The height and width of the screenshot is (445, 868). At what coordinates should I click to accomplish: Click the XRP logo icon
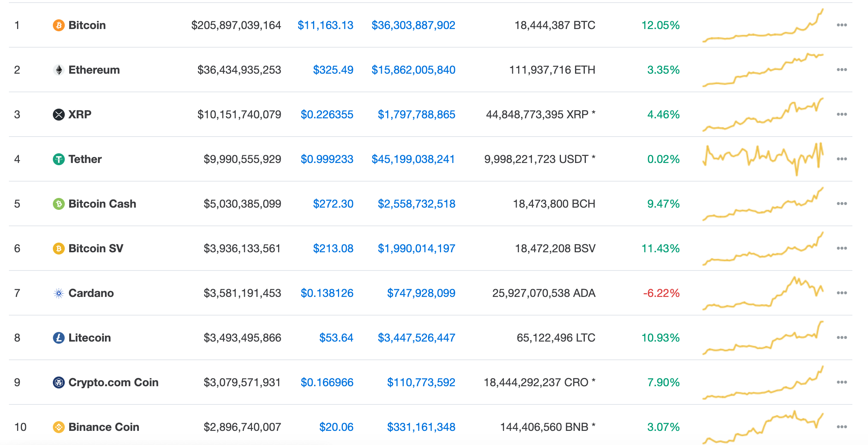click(58, 115)
